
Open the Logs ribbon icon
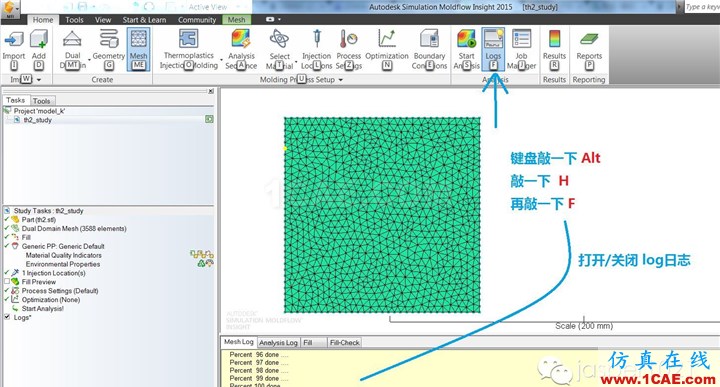click(493, 49)
